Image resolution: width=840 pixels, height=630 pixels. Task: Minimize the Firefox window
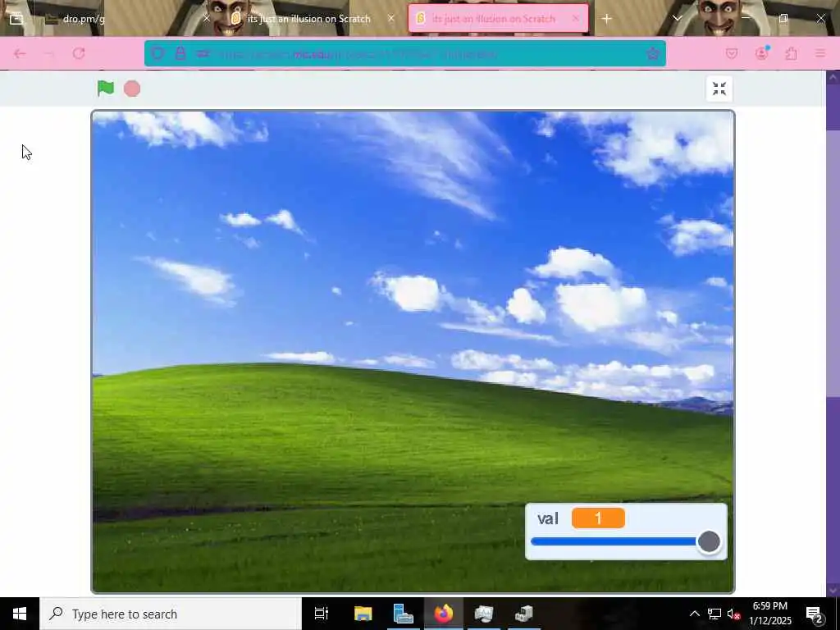745,18
